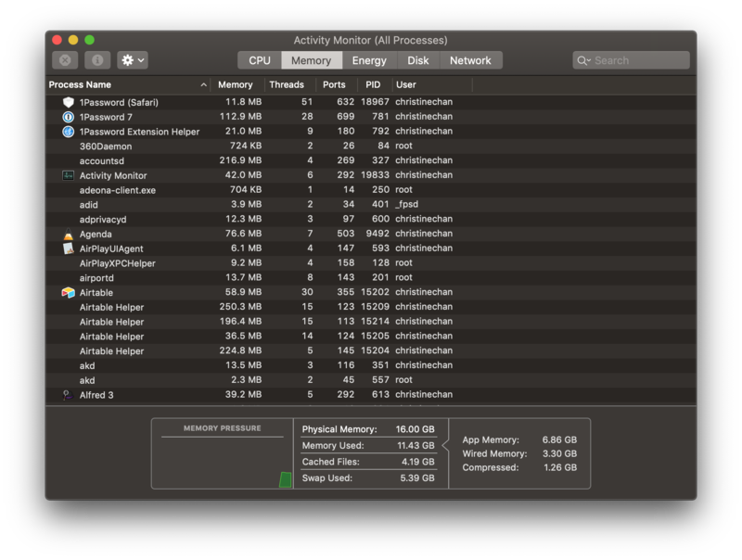The height and width of the screenshot is (560, 742).
Task: Switch to the Network tab
Action: [468, 59]
